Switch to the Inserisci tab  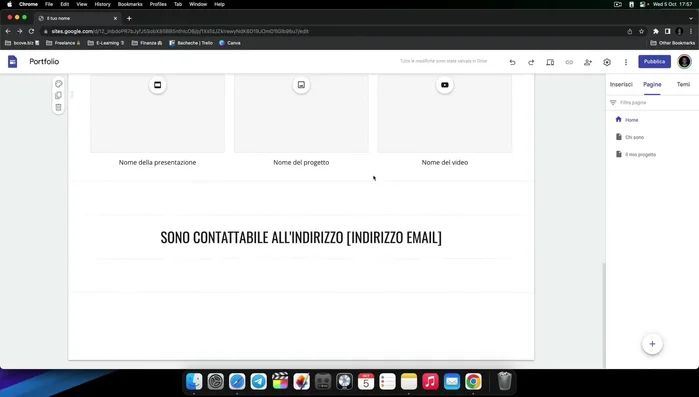621,84
